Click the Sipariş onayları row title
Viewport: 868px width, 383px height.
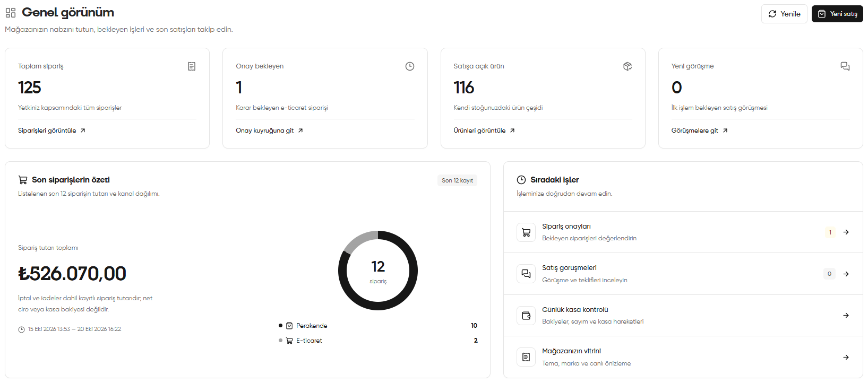click(x=566, y=227)
